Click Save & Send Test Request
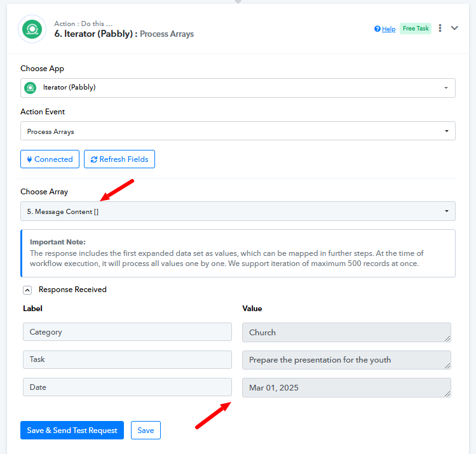This screenshot has height=454, width=476. pos(72,430)
